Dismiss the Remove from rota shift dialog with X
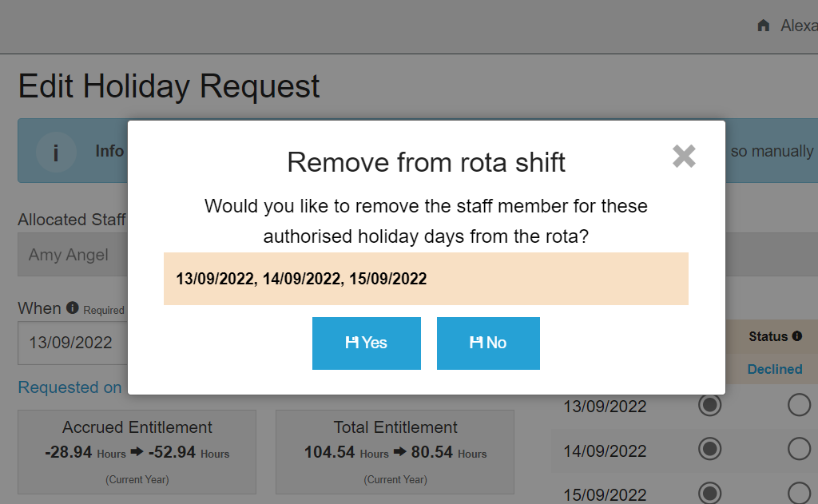Screen dimensions: 818x504 pyautogui.click(x=684, y=157)
